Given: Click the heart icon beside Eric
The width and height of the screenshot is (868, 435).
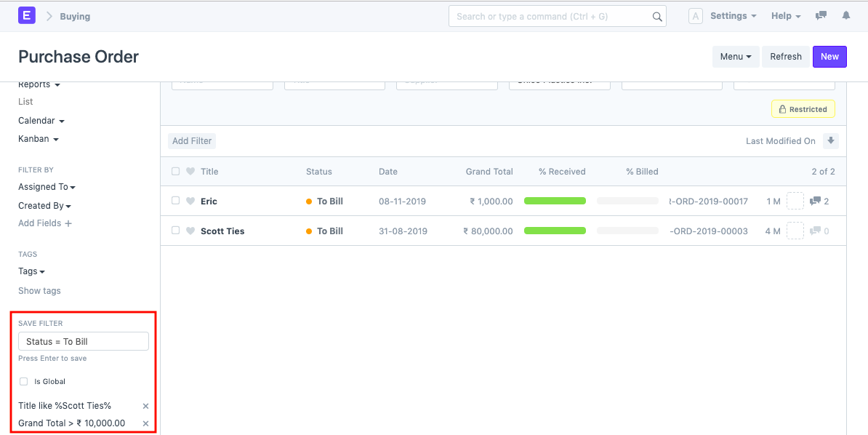Looking at the screenshot, I should pyautogui.click(x=190, y=201).
